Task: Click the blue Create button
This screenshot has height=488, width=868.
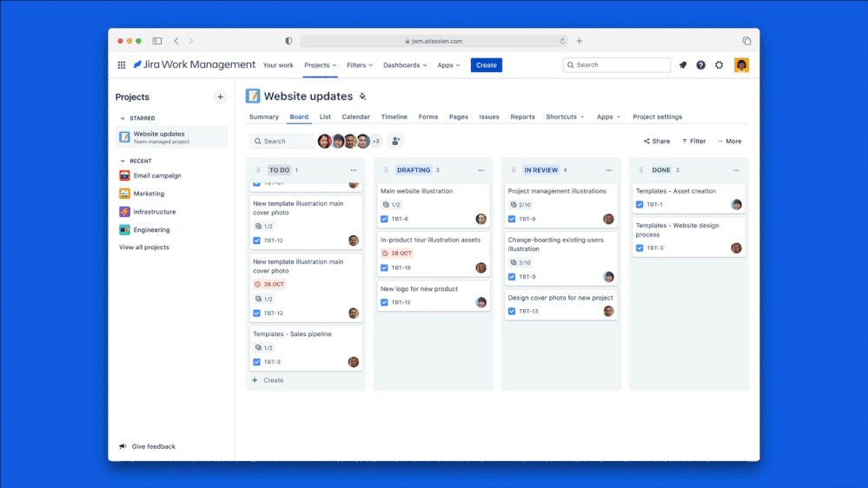Action: [x=486, y=65]
